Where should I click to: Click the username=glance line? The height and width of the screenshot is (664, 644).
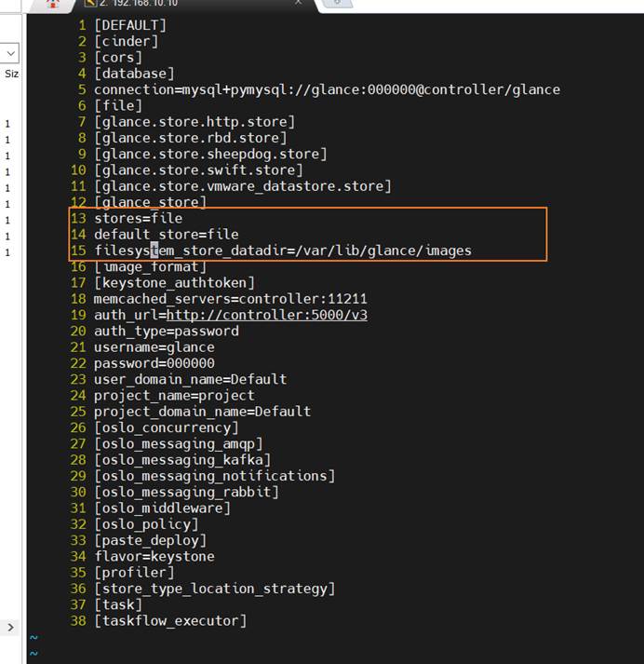154,347
